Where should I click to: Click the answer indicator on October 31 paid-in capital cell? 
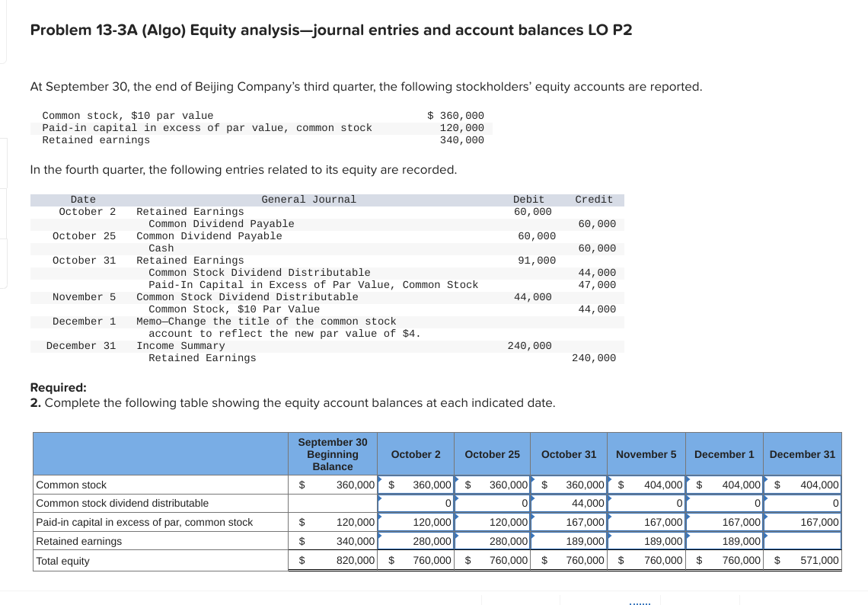click(533, 517)
